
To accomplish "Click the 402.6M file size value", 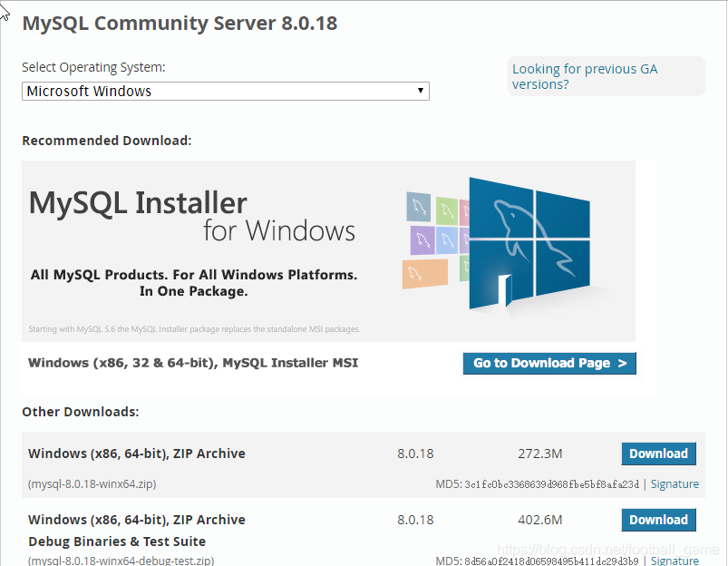I will point(540,520).
